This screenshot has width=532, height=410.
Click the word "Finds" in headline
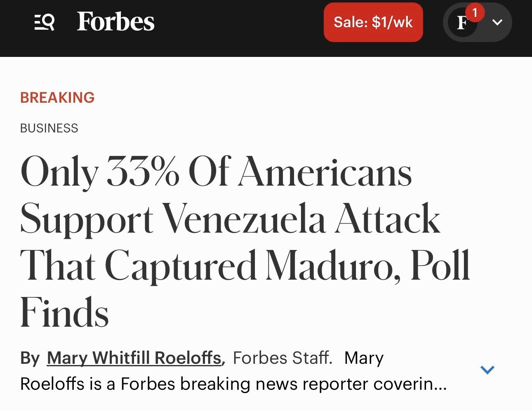65,313
